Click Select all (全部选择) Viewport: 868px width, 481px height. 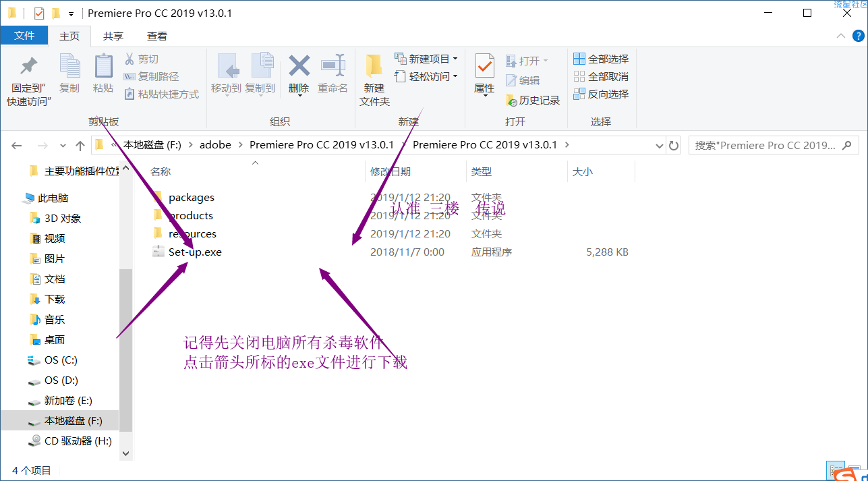[601, 59]
